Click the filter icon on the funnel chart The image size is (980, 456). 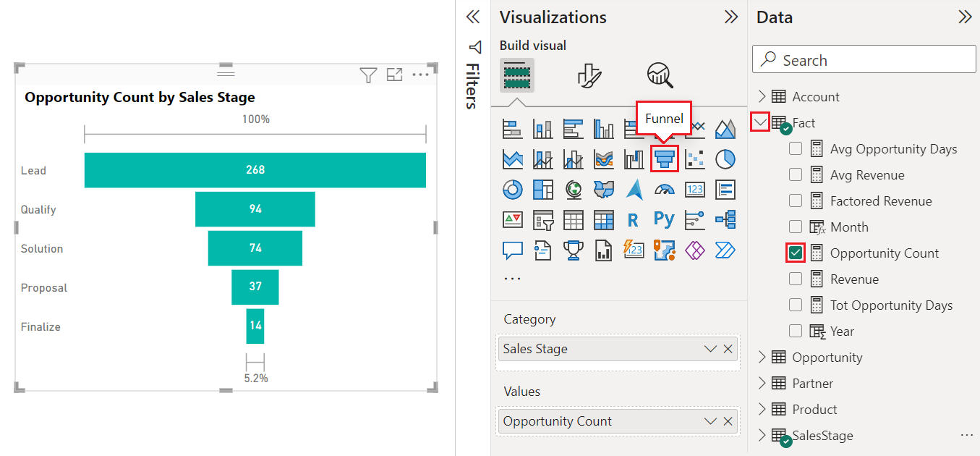[x=368, y=75]
